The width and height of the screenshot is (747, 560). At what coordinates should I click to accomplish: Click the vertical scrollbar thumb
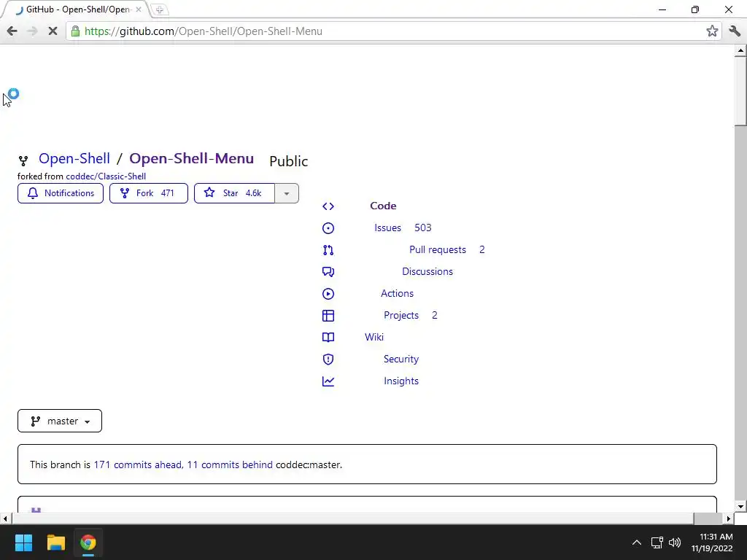[740, 90]
